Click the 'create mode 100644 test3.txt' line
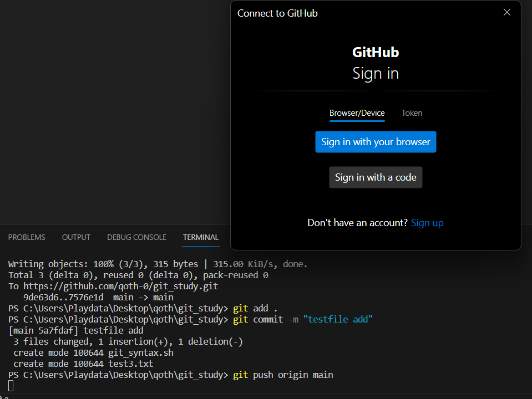This screenshot has height=399, width=532. point(83,364)
